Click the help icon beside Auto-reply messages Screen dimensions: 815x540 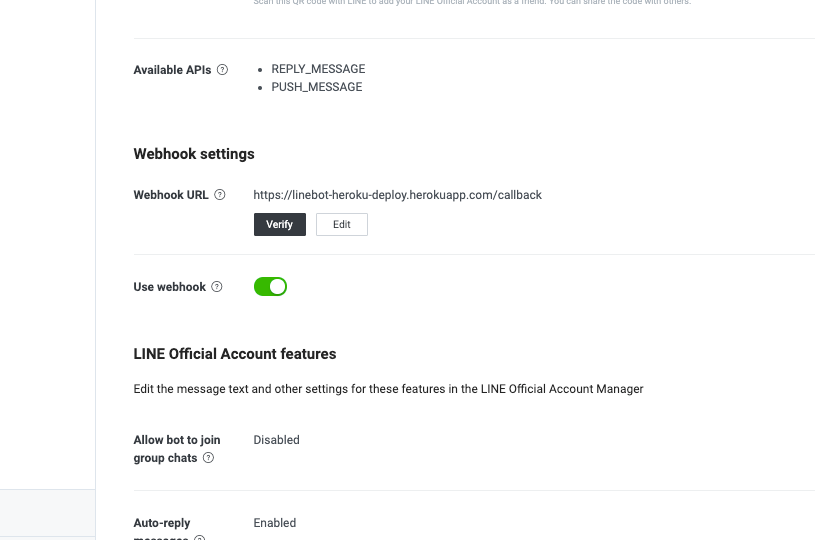(x=200, y=538)
